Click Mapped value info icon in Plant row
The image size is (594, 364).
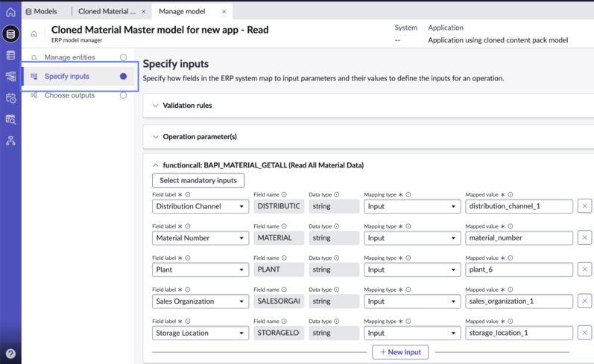(511, 258)
